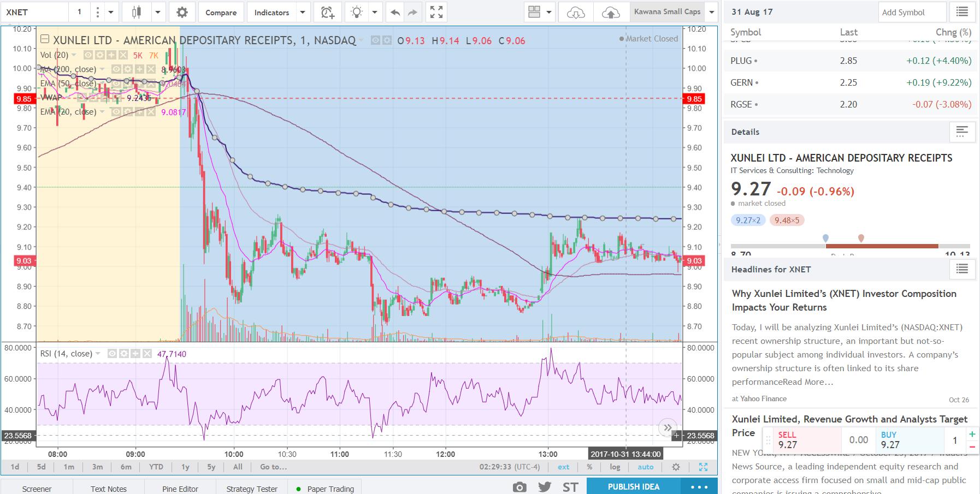Share chart on Twitter
Viewport: 980px width, 494px height.
tap(545, 487)
